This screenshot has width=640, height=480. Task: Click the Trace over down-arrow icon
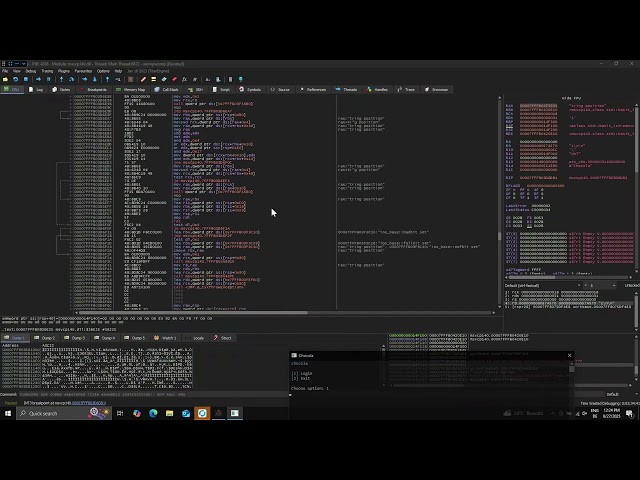[95, 79]
